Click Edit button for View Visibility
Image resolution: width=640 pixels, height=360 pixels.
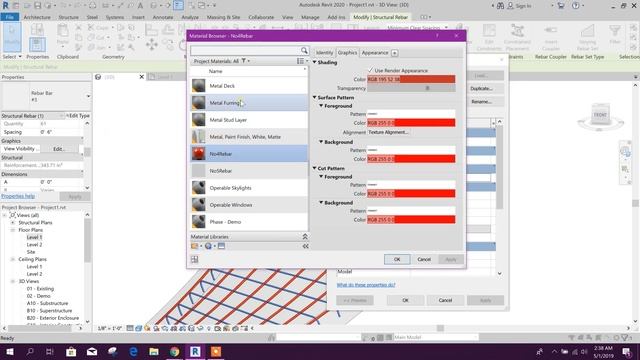point(59,149)
